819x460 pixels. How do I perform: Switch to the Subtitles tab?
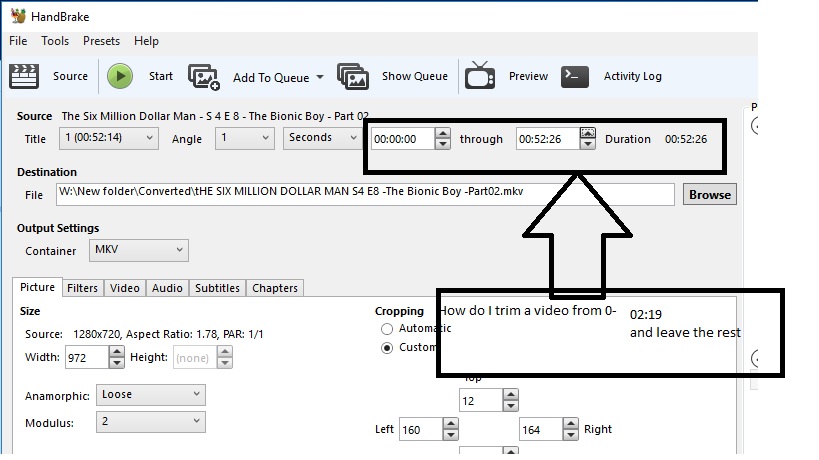[x=217, y=288]
